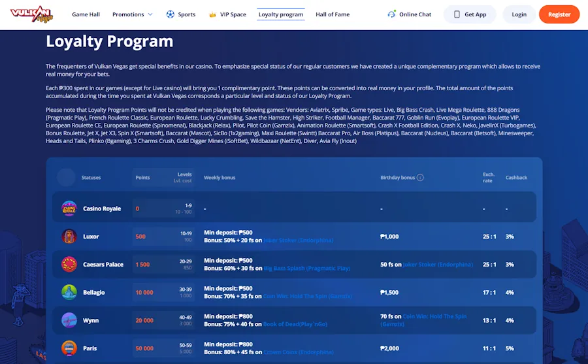
Task: Click the Login button
Action: pos(519,14)
